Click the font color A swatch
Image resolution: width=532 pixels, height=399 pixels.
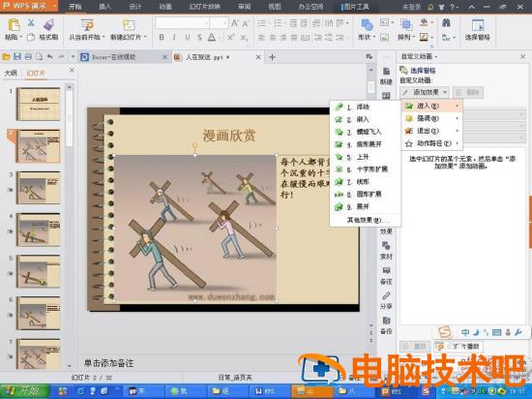coord(212,37)
